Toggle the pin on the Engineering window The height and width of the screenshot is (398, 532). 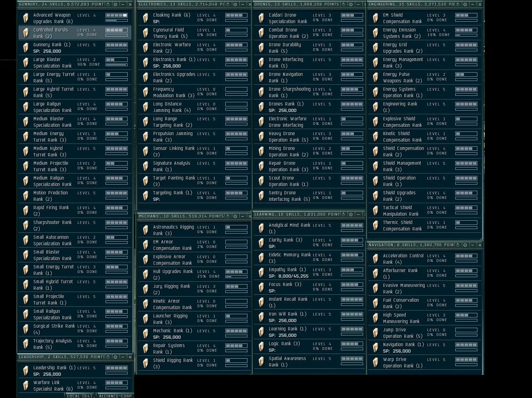click(465, 5)
